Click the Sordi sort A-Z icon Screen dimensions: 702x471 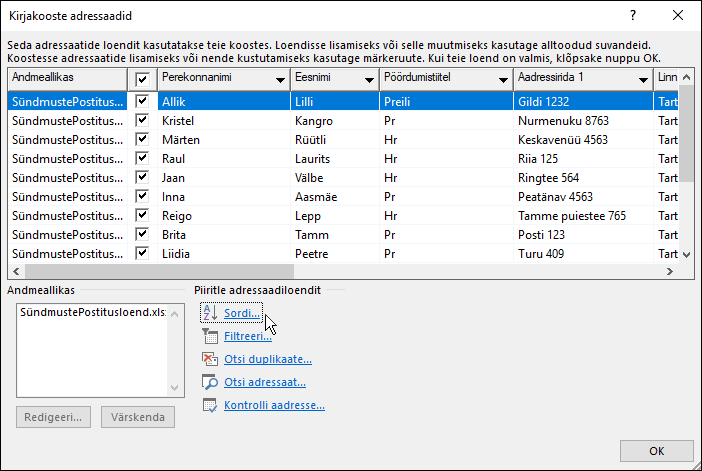[210, 313]
